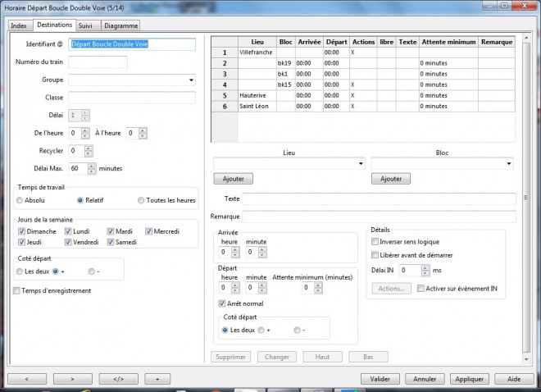Click Ajouter under Lieu
The image size is (541, 392).
tap(234, 179)
